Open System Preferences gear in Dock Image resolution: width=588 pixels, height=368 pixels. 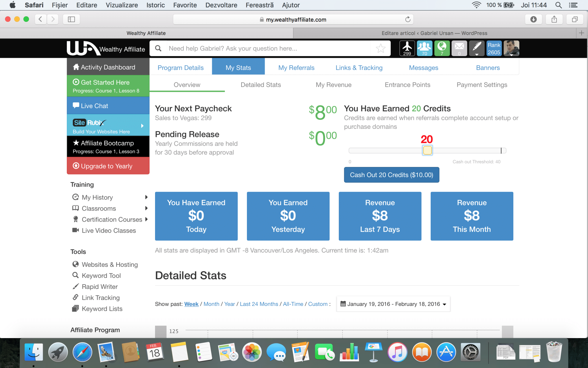(470, 352)
